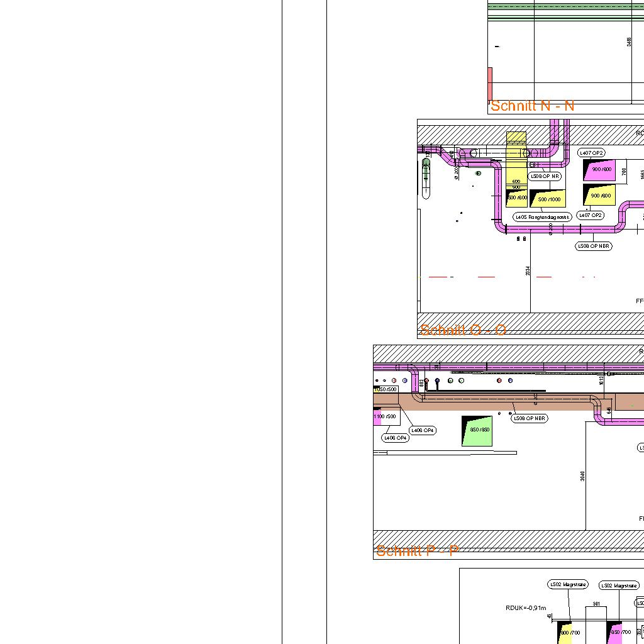Select the Schnitt O - O section label

coord(463,330)
